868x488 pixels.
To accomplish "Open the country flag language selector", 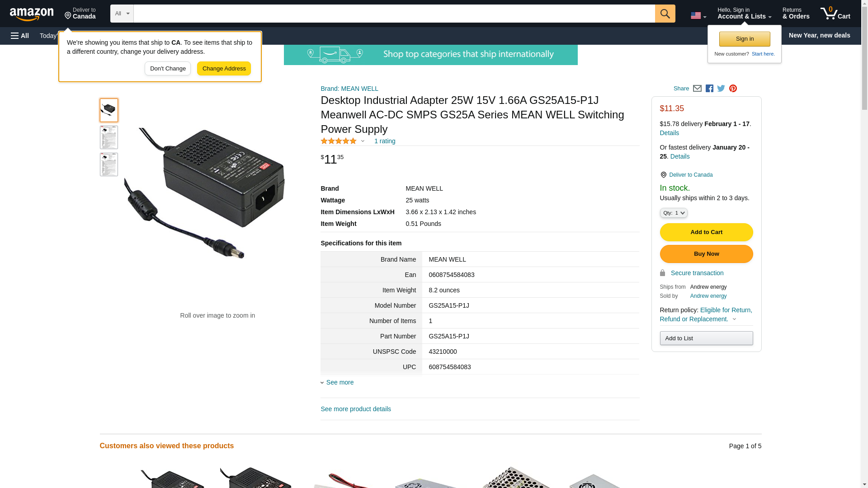I will (698, 16).
